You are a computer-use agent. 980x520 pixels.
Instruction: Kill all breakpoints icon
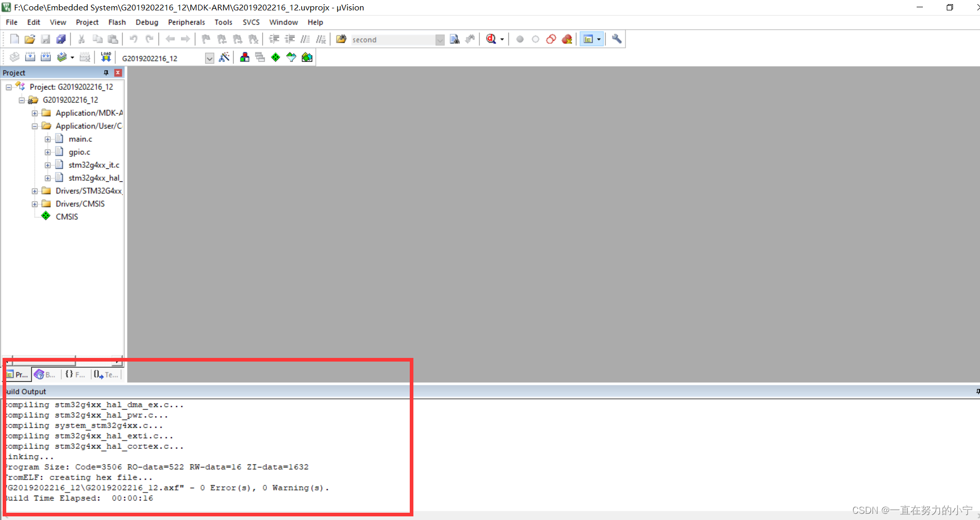pos(567,39)
